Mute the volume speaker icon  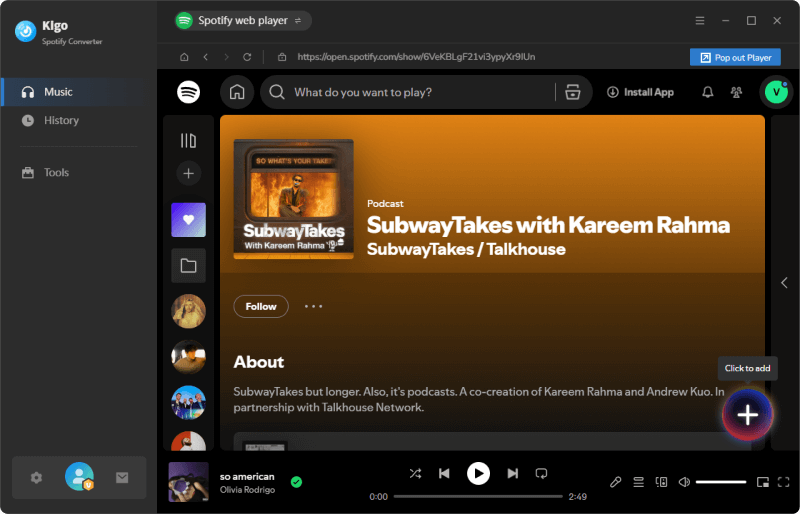684,482
